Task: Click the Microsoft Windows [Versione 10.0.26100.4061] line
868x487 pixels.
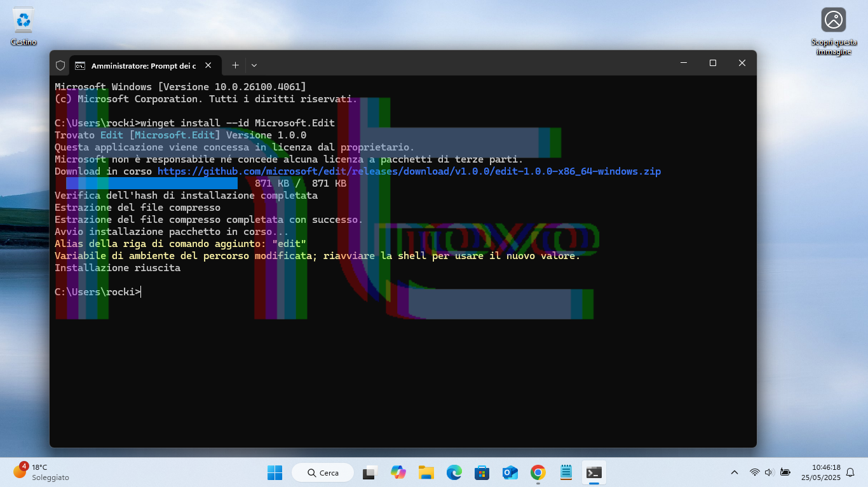Action: (x=180, y=86)
